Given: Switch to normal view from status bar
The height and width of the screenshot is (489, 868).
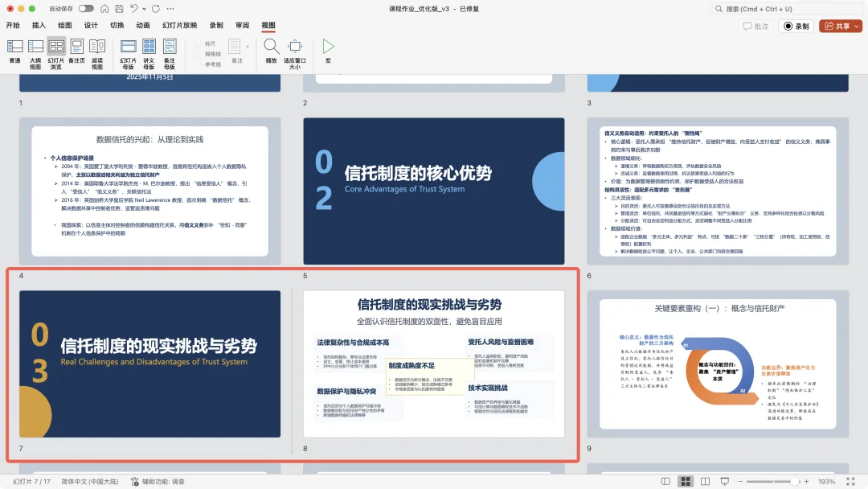Looking at the screenshot, I should click(x=666, y=482).
